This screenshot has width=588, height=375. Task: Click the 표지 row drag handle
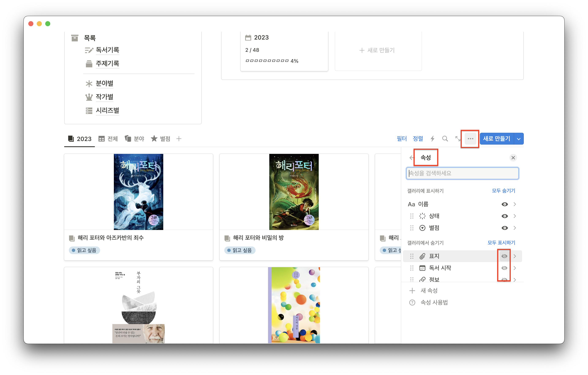pos(412,256)
